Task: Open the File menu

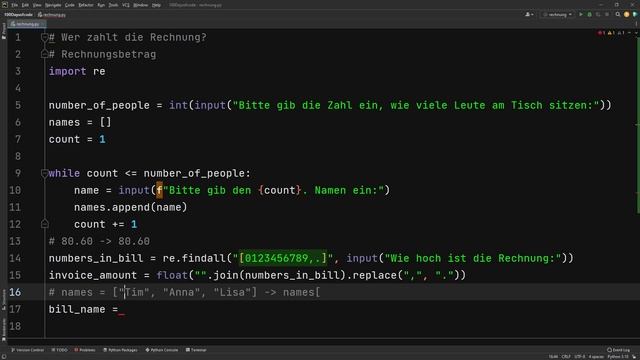Action: pyautogui.click(x=14, y=5)
